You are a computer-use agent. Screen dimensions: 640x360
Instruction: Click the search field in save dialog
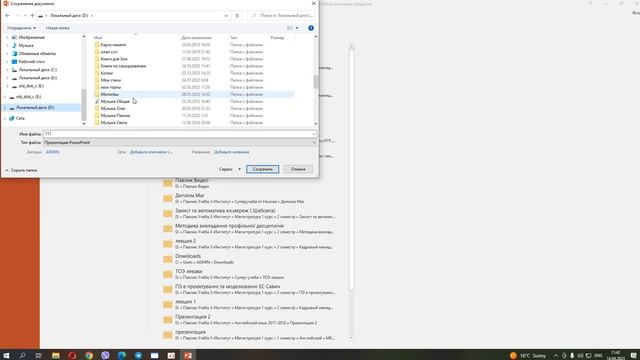pyautogui.click(x=282, y=16)
